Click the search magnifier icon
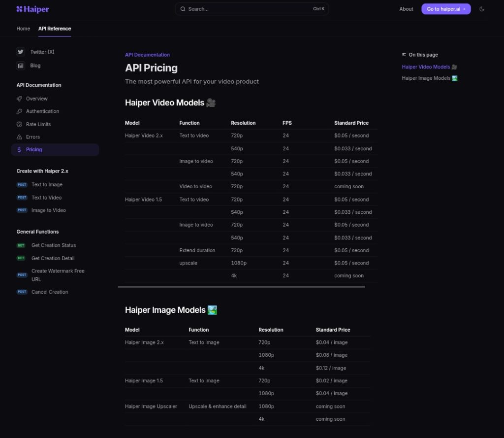504x438 pixels. (x=183, y=8)
